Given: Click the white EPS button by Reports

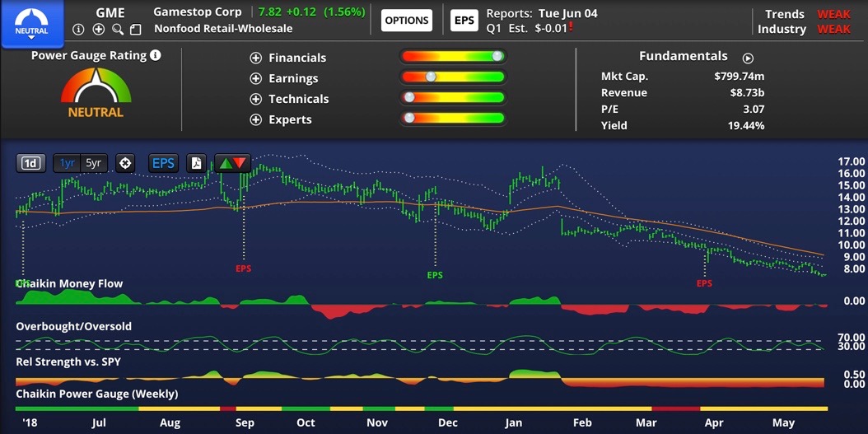Looking at the screenshot, I should click(x=464, y=21).
